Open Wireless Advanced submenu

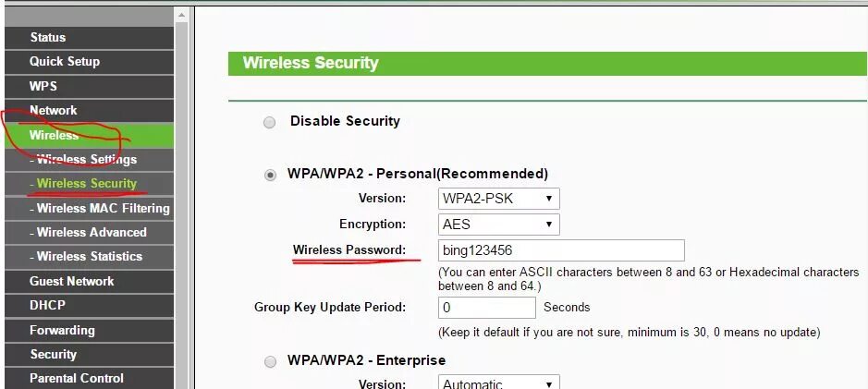[89, 233]
